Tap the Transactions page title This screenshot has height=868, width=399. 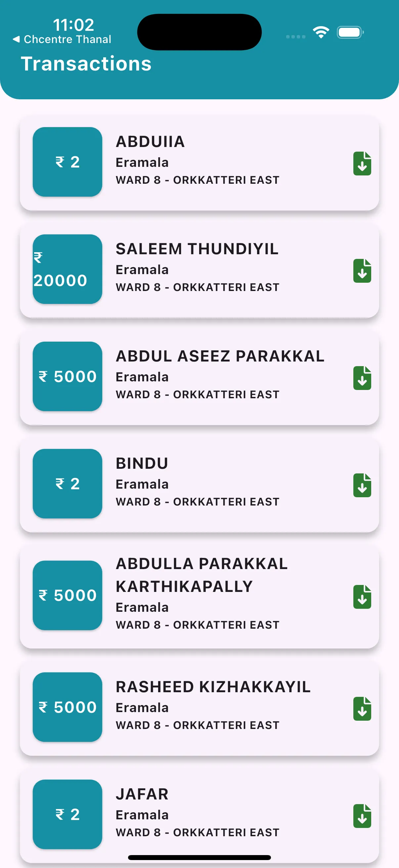(86, 64)
